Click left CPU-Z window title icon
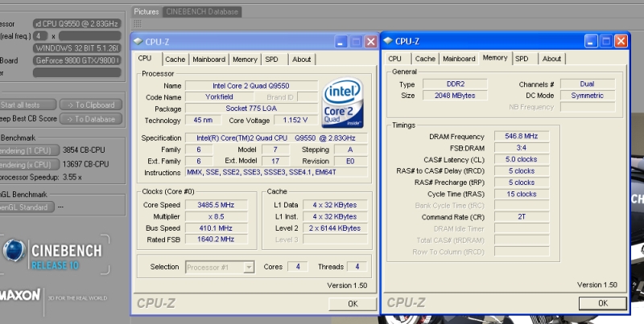Image resolution: width=644 pixels, height=324 pixels. point(138,42)
